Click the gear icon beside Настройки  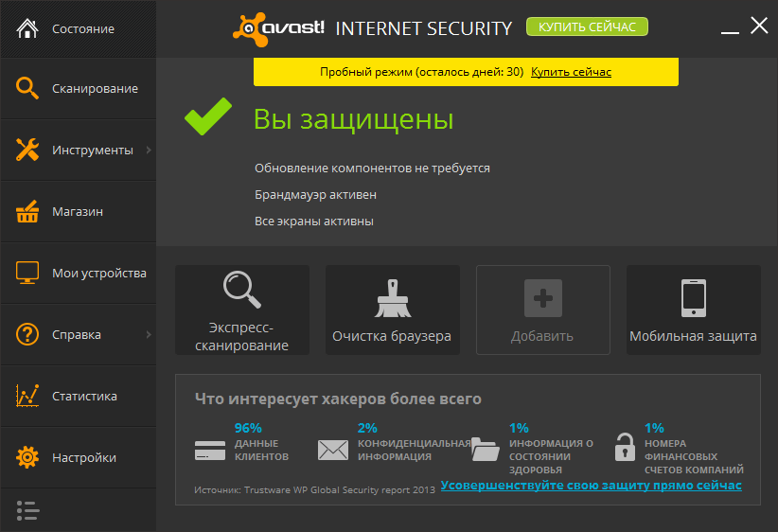27,457
